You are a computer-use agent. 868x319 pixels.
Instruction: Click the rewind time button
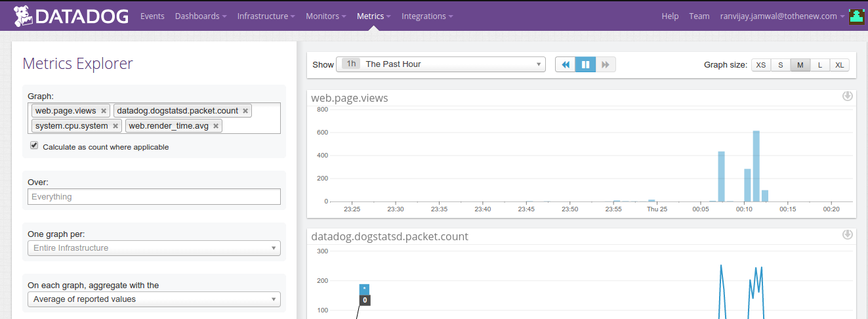pyautogui.click(x=566, y=64)
